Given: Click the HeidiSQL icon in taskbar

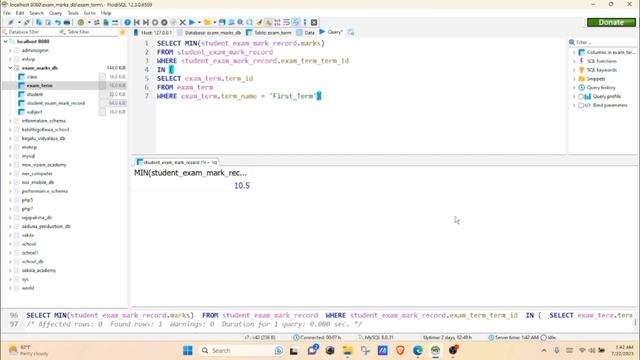Looking at the screenshot, I should (436, 350).
